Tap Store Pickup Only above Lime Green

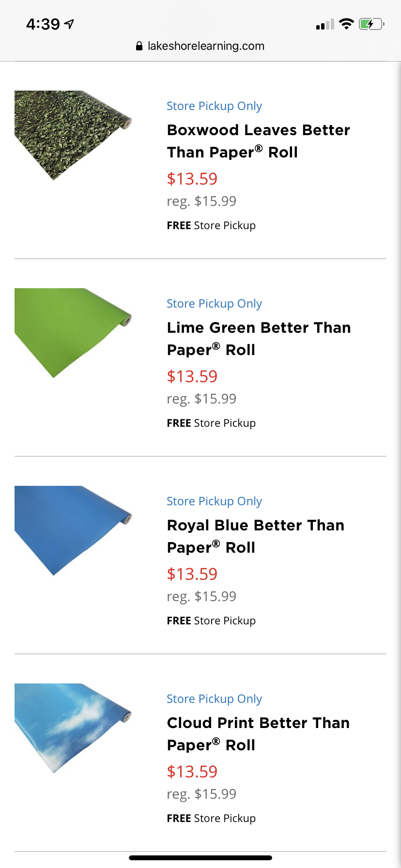[214, 304]
